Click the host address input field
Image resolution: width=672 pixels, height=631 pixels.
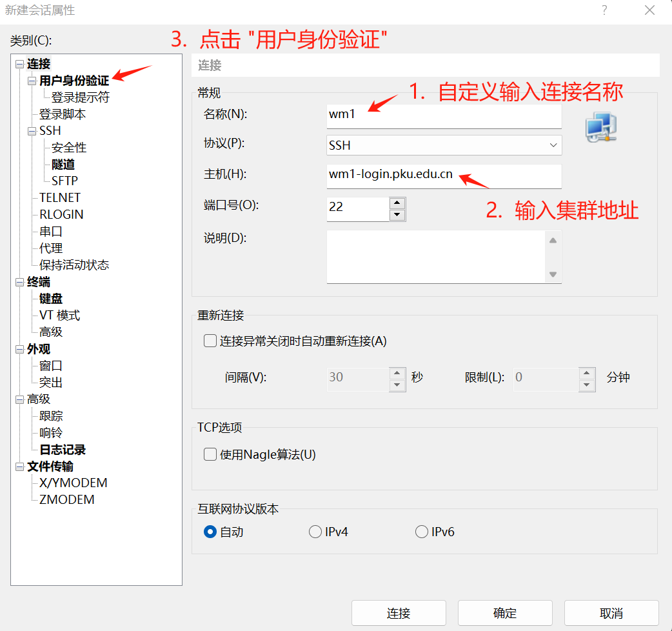(444, 175)
